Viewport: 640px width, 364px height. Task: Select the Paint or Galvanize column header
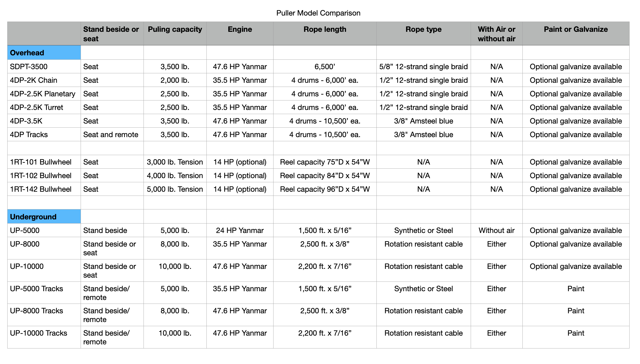pyautogui.click(x=575, y=30)
